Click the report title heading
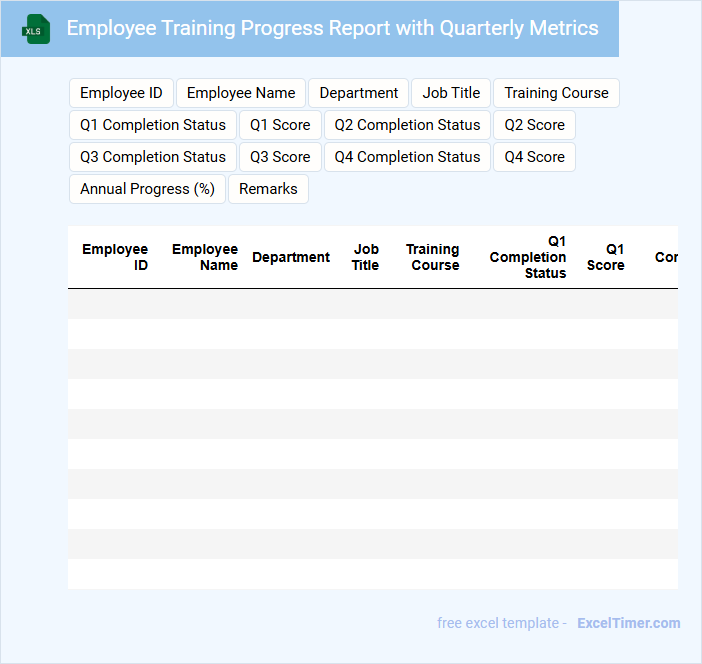702x664 pixels. [332, 28]
